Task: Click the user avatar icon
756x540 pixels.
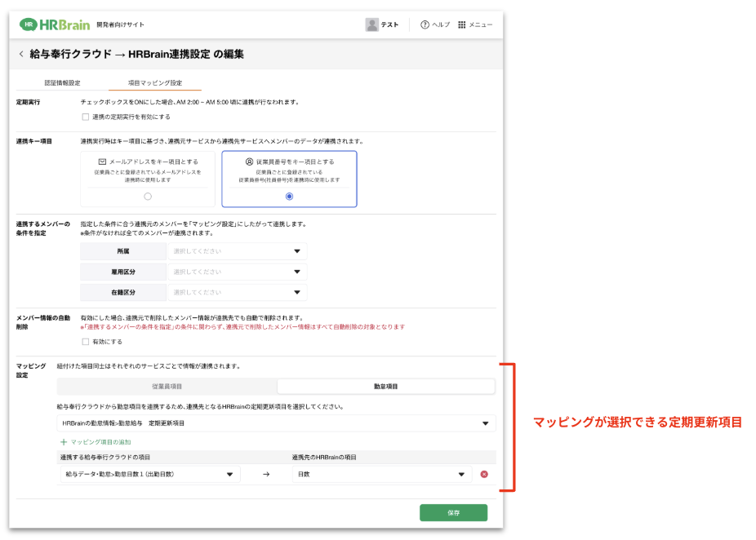Action: (372, 24)
